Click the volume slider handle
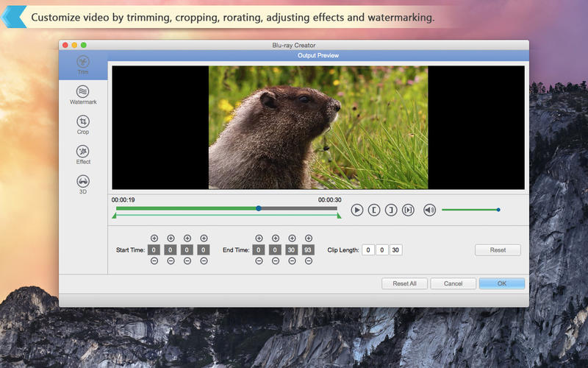This screenshot has width=588, height=368. [498, 210]
